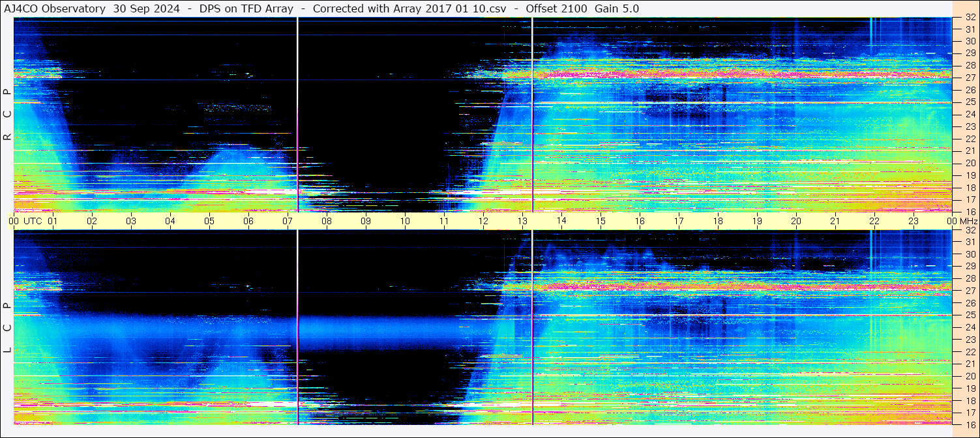Click the 12 hour tick label

(483, 221)
